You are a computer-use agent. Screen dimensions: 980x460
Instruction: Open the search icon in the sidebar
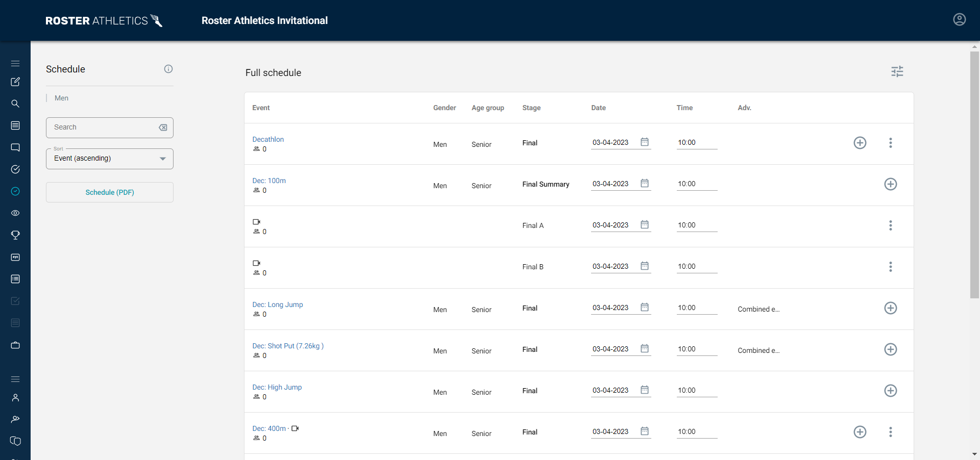pos(15,104)
